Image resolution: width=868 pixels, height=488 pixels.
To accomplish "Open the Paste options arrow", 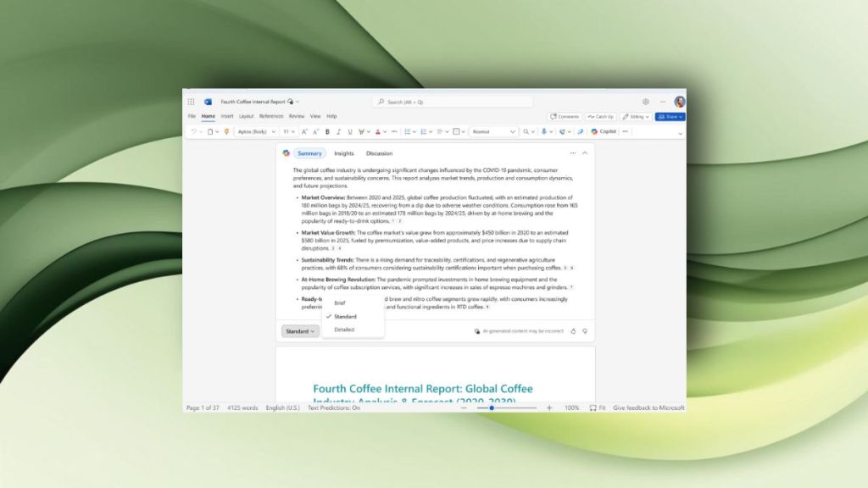I will coord(217,131).
